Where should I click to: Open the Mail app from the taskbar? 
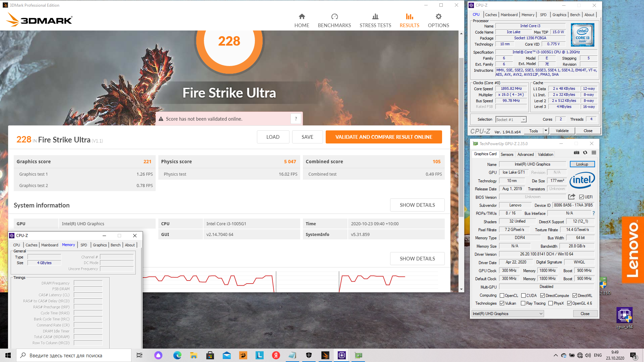tap(227, 355)
